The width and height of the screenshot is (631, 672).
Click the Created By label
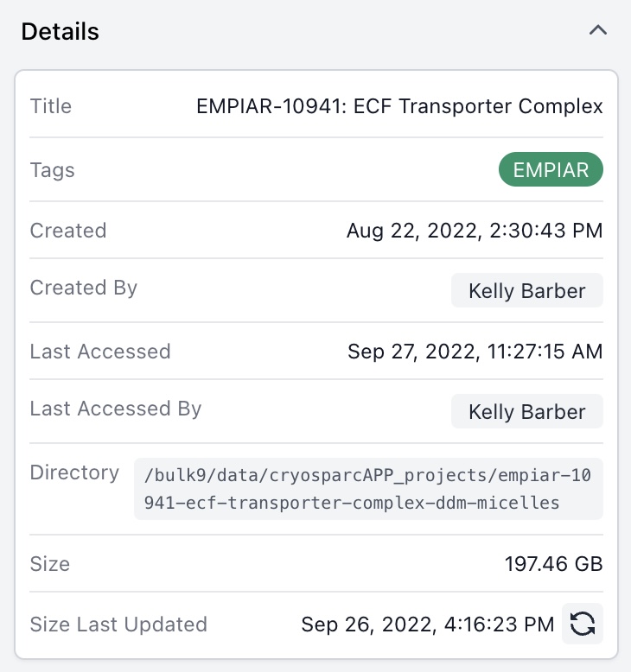(x=84, y=288)
